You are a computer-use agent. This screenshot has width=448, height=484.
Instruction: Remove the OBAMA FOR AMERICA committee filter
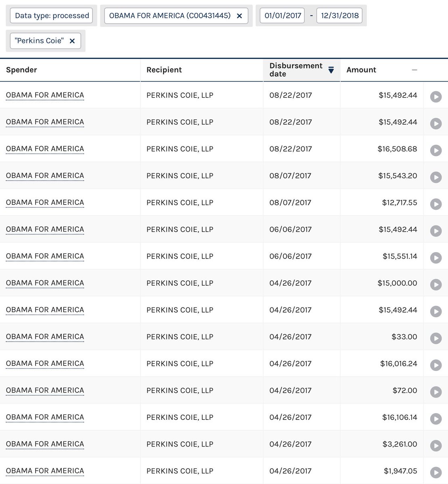[x=239, y=16]
